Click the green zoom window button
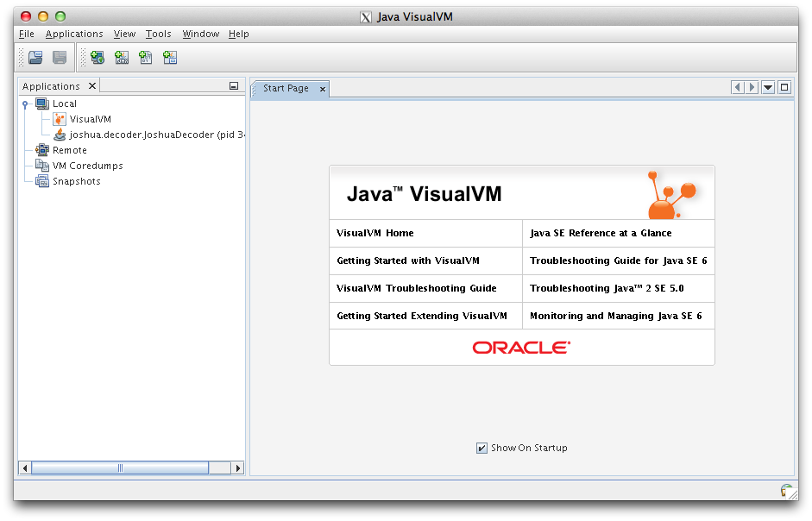 [x=60, y=16]
